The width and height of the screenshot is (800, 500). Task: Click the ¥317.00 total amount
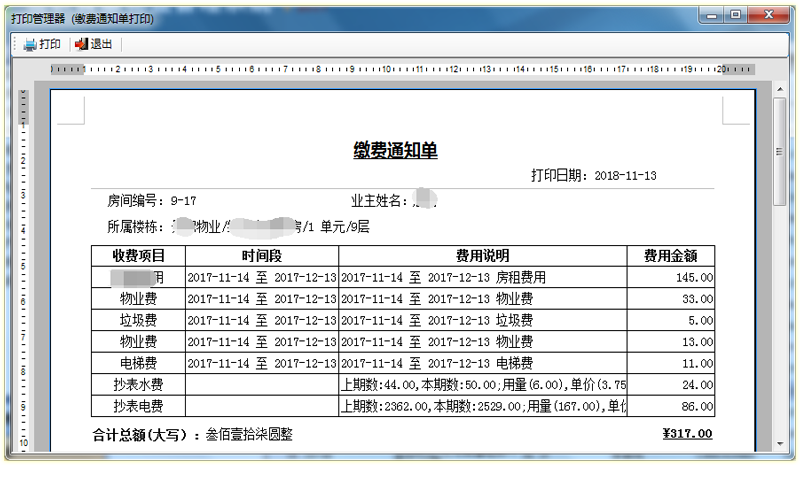[x=687, y=434]
